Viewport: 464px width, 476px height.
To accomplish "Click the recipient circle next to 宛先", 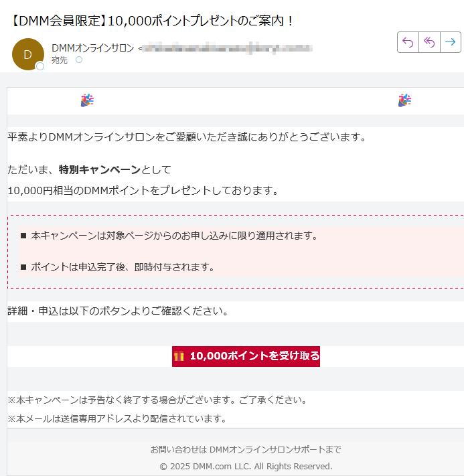I will coord(79,60).
